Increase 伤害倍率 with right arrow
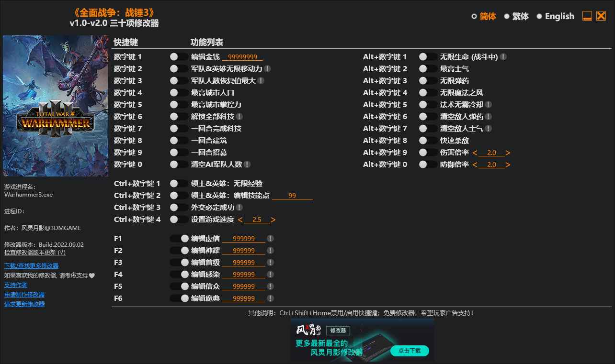This screenshot has width=615, height=364. [508, 153]
